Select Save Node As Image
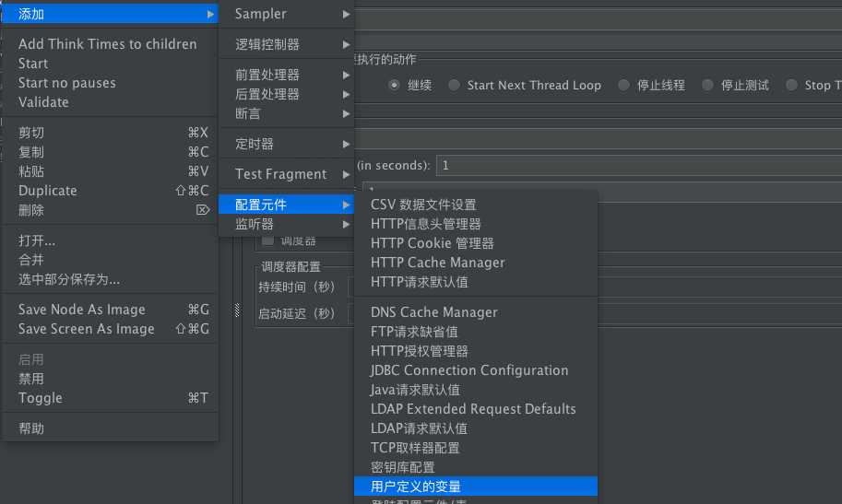842x504 pixels. [x=110, y=310]
